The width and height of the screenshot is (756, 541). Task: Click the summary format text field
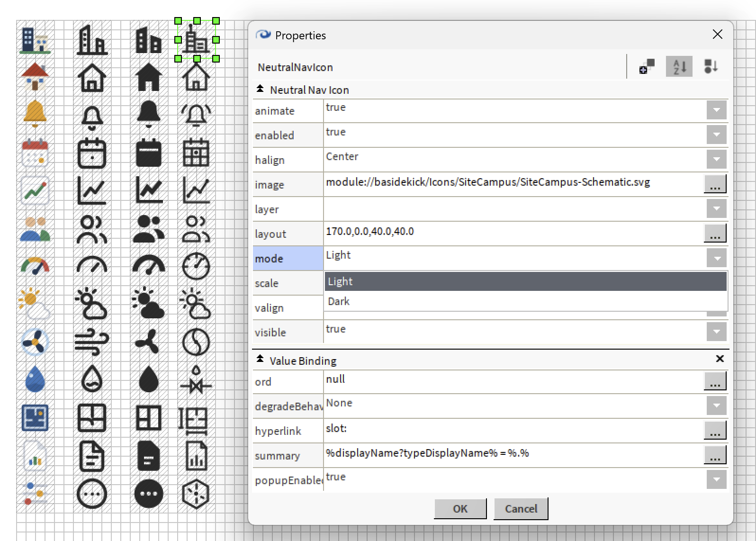[513, 455]
